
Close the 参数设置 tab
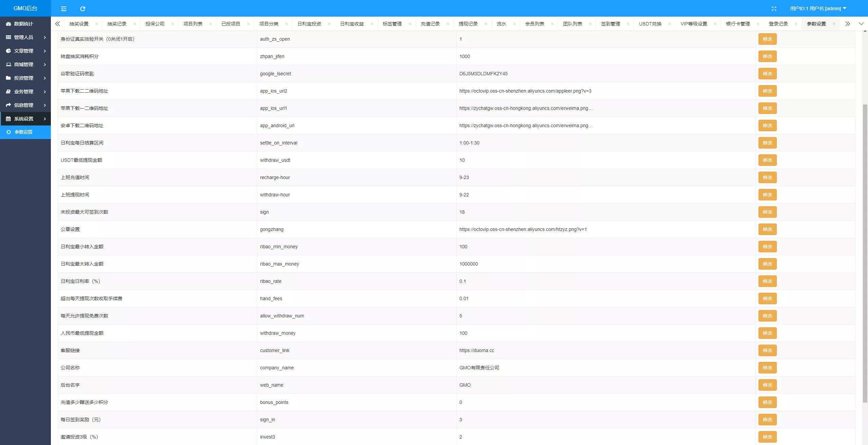tap(834, 24)
